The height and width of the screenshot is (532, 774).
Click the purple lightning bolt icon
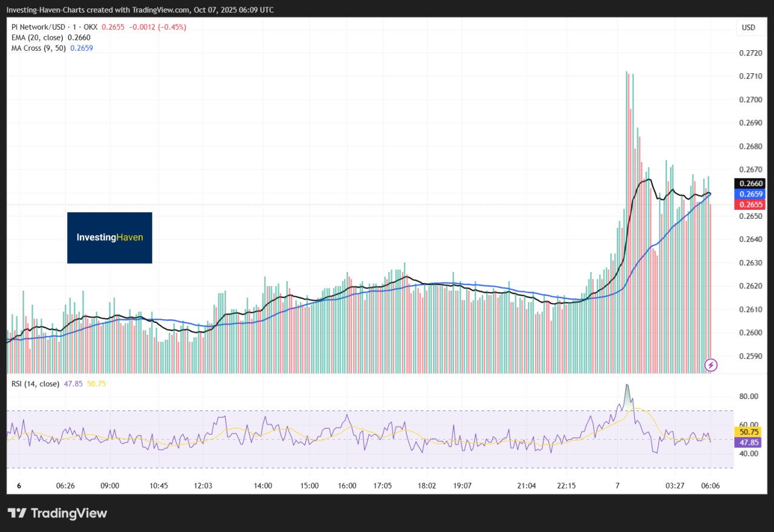click(x=712, y=365)
